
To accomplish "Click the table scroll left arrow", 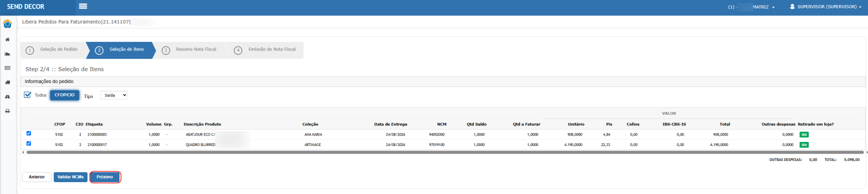I will pyautogui.click(x=23, y=152).
